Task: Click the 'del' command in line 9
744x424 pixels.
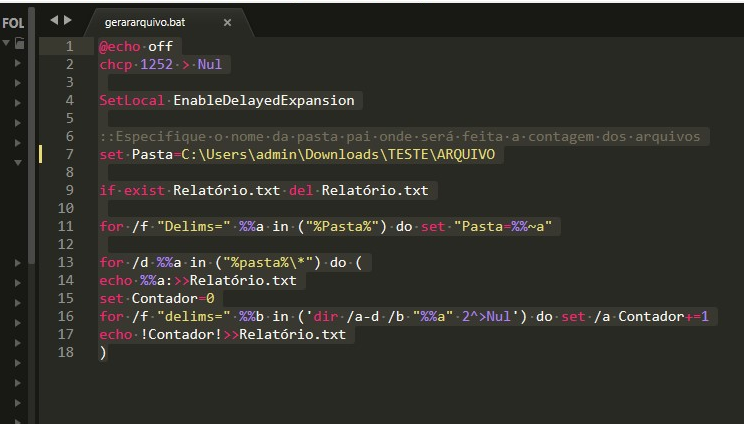Action: [301, 190]
